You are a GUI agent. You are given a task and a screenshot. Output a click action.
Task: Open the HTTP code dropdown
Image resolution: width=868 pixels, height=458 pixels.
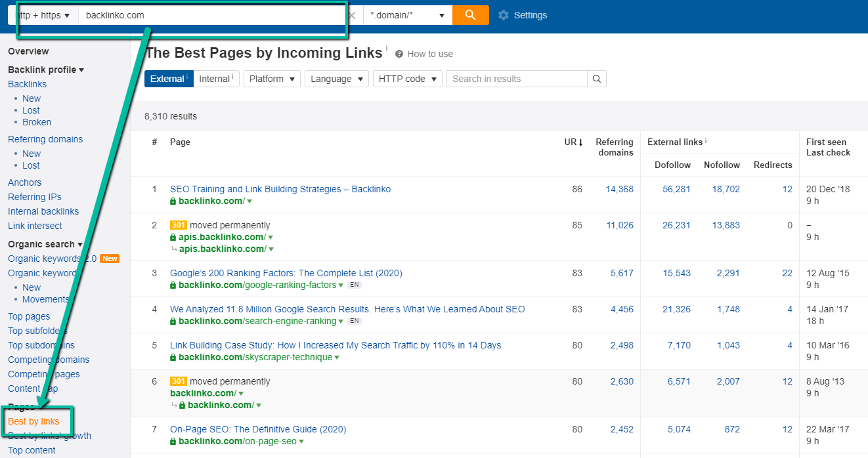[x=408, y=79]
